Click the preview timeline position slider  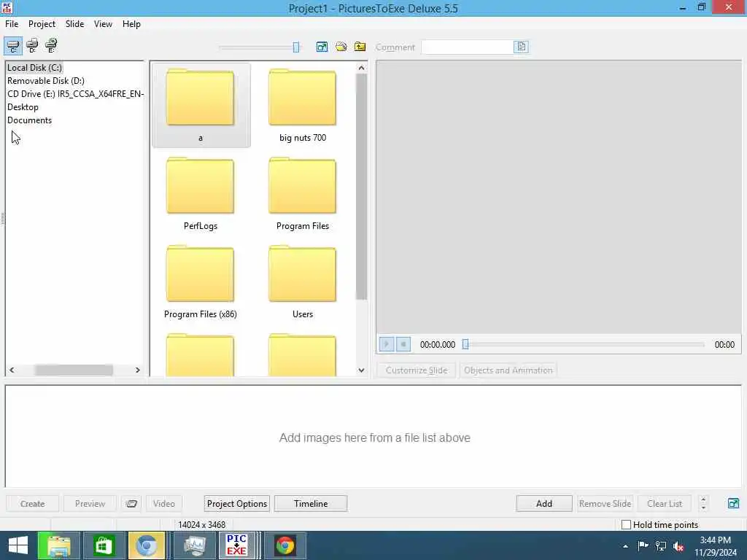click(x=465, y=344)
